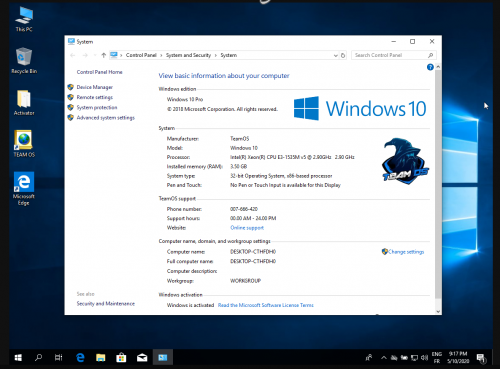This screenshot has width=500, height=369.
Task: Click the computer icon in address bar
Action: 114,55
